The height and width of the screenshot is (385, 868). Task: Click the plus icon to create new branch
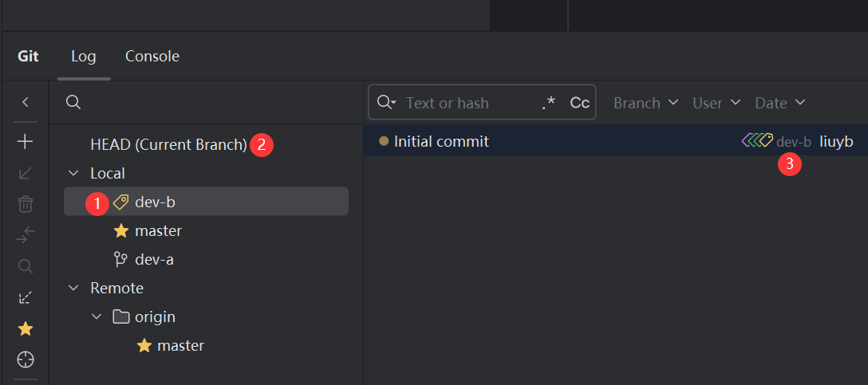26,142
